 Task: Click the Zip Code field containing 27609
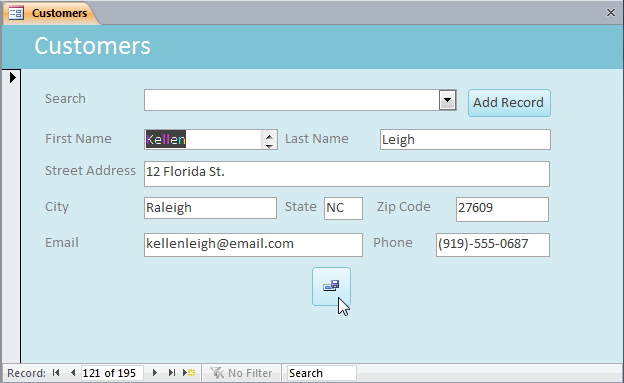click(502, 209)
